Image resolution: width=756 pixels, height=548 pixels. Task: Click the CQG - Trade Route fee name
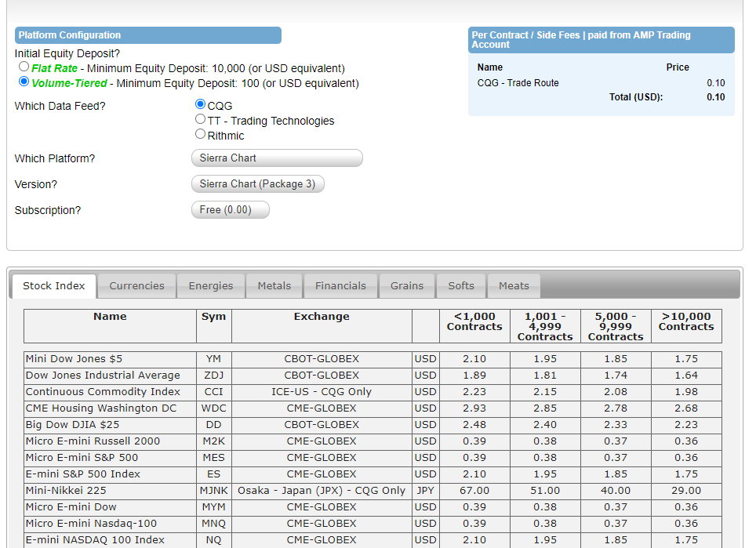point(518,83)
